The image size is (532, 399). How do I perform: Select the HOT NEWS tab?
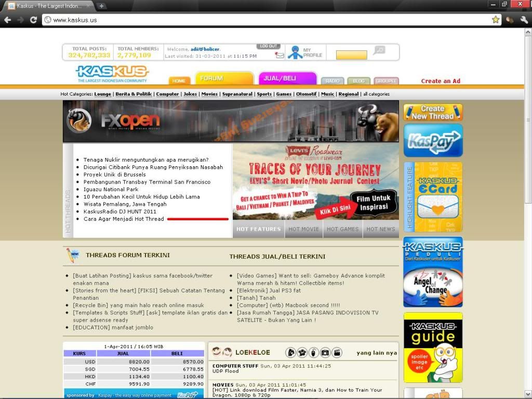click(x=381, y=229)
